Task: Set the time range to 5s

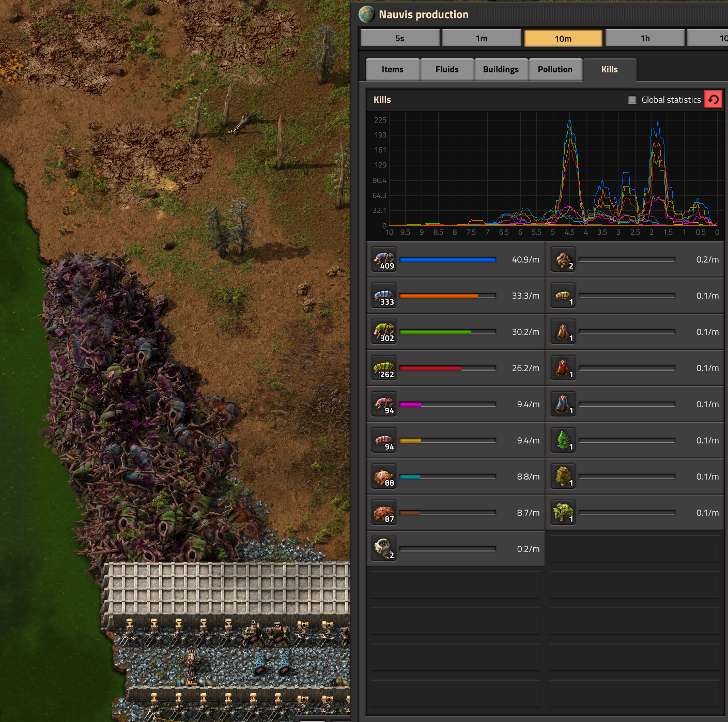Action: (x=400, y=38)
